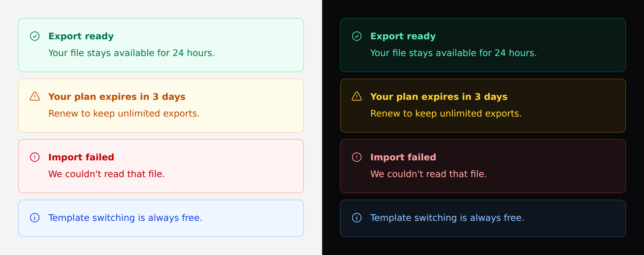Viewport: 644px width, 255px height.
Task: Click the yellow warning triangle in dark plan expires alert
Action: [357, 97]
